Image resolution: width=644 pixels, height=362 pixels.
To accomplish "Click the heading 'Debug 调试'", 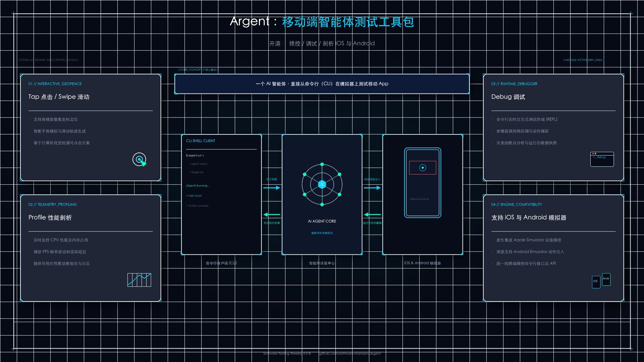I will tap(508, 97).
